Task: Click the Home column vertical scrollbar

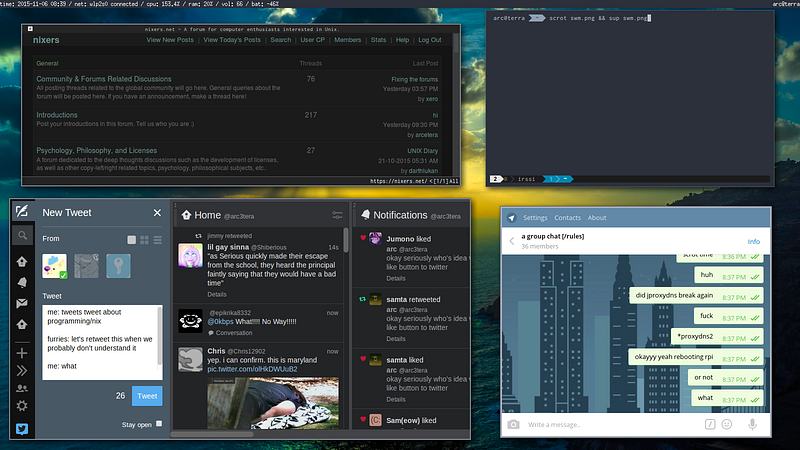Action: [346, 240]
